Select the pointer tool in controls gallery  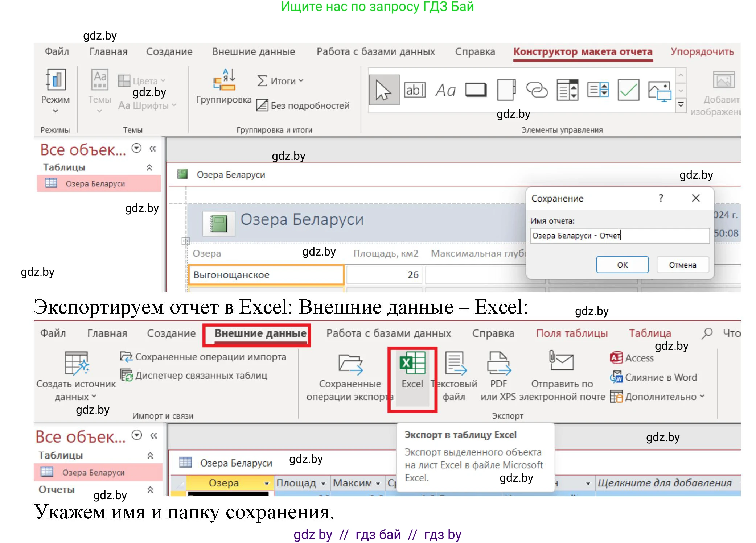(x=384, y=90)
